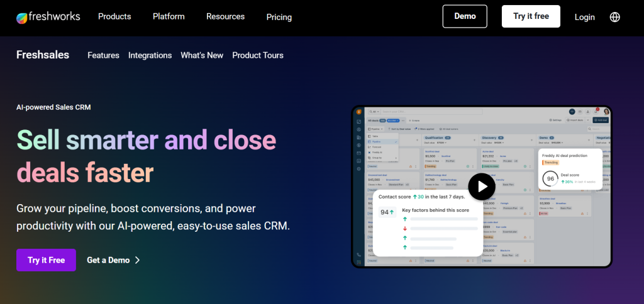The height and width of the screenshot is (304, 644).
Task: Expand the Group by submenu
Action: click(x=382, y=158)
